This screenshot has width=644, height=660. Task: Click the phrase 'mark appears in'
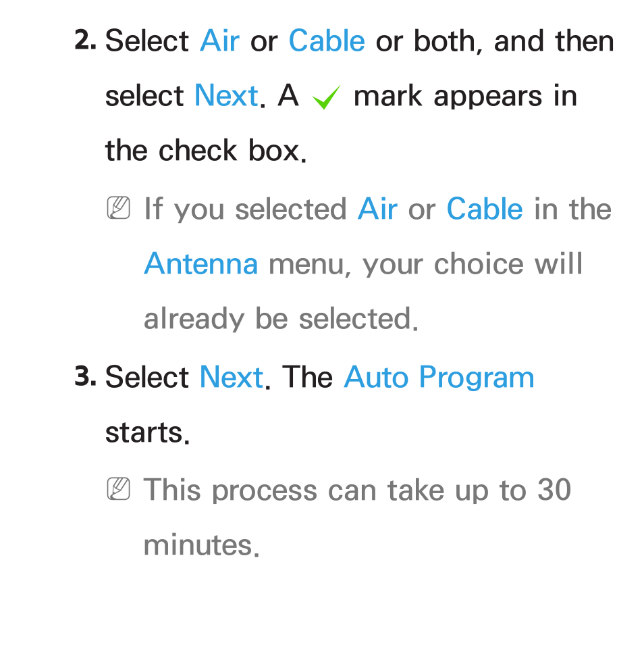465,97
